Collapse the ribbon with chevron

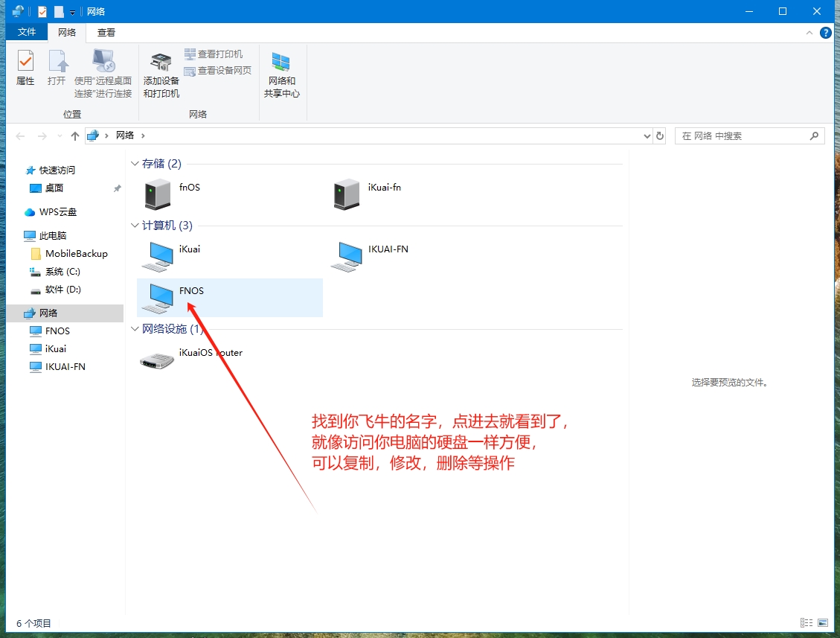pos(809,33)
